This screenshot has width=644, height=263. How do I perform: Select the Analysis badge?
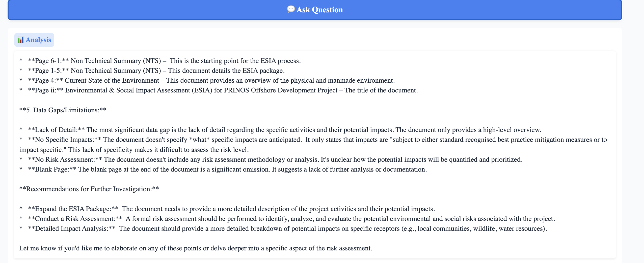click(x=34, y=40)
